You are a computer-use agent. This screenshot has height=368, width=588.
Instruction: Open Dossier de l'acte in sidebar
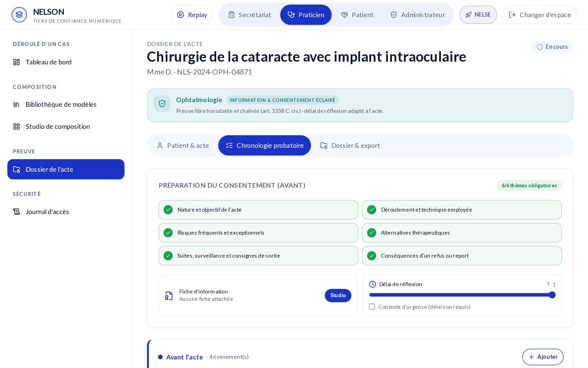[x=66, y=169]
